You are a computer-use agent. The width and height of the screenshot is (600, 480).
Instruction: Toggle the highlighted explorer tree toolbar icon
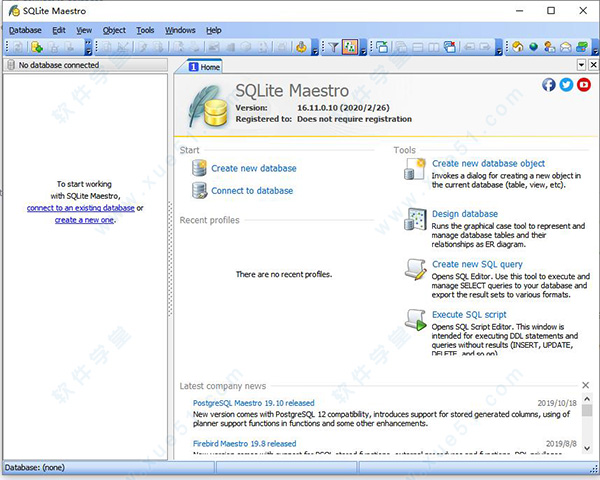point(350,47)
